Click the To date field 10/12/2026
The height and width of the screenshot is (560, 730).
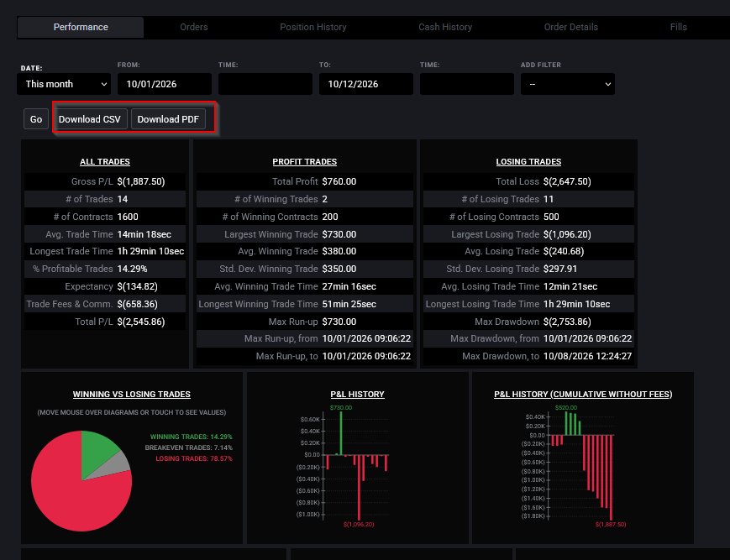coord(366,84)
